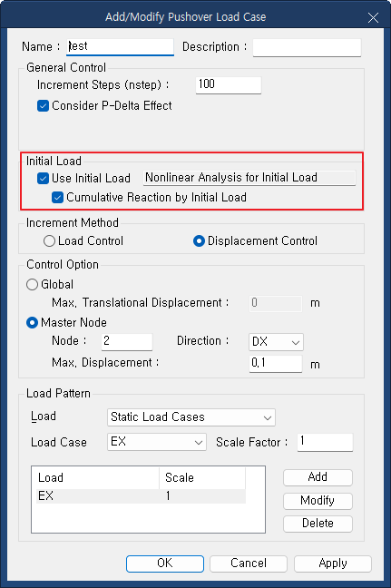Open the Direction DX dropdown
Viewport: 391px width, 588px height.
276,342
